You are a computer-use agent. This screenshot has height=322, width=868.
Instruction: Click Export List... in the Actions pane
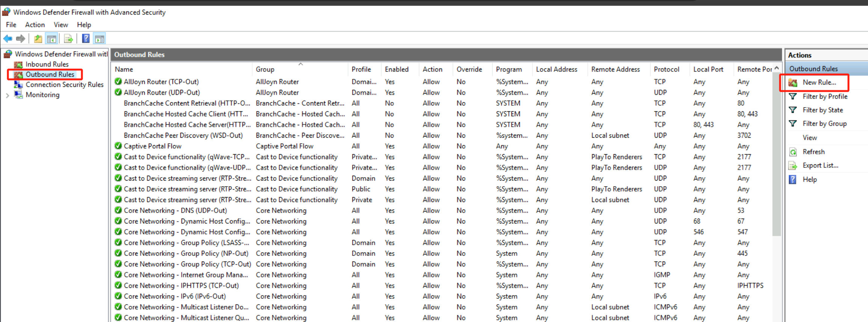point(821,166)
